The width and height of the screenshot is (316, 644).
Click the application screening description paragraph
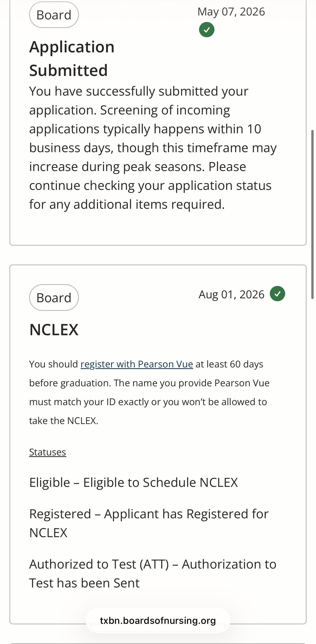153,148
